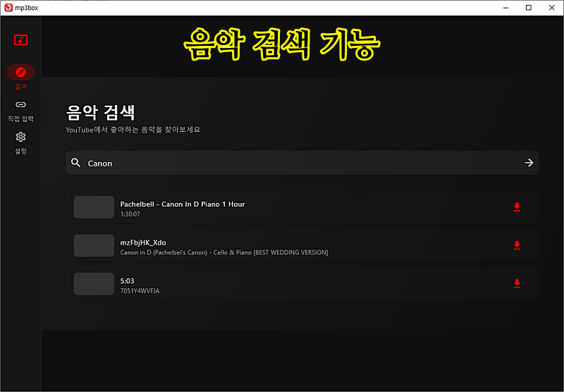This screenshot has width=564, height=392.
Task: Close the mp3box window
Action: tap(551, 8)
